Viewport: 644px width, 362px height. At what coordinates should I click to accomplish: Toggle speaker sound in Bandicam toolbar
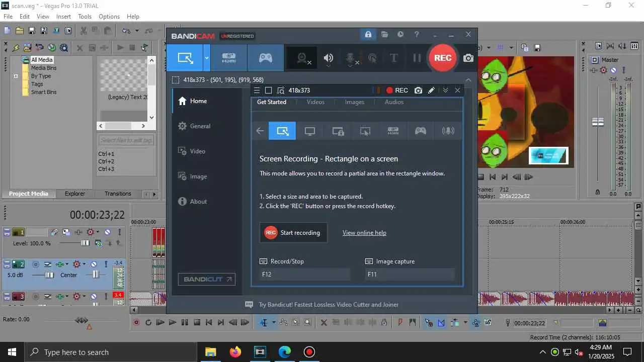coord(329,58)
